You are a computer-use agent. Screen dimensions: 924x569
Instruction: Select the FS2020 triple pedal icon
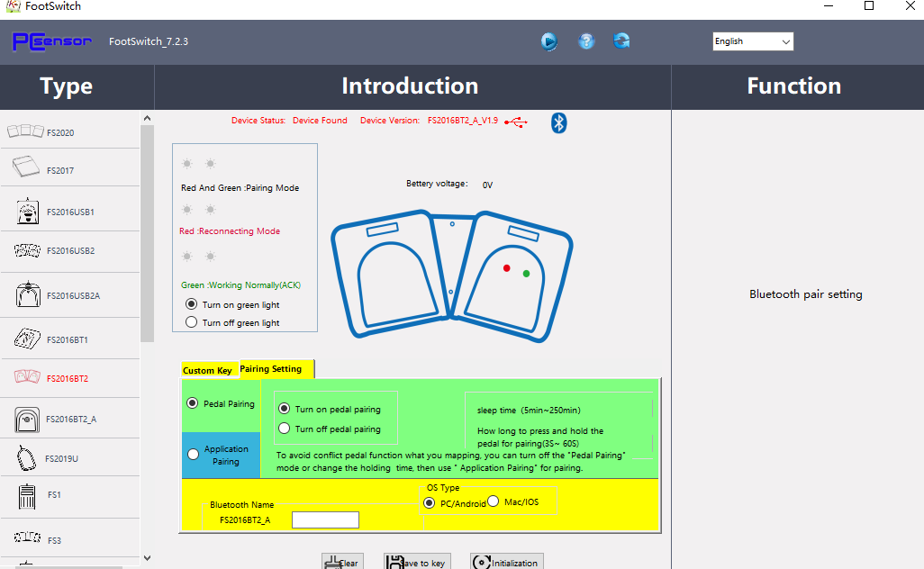[25, 131]
